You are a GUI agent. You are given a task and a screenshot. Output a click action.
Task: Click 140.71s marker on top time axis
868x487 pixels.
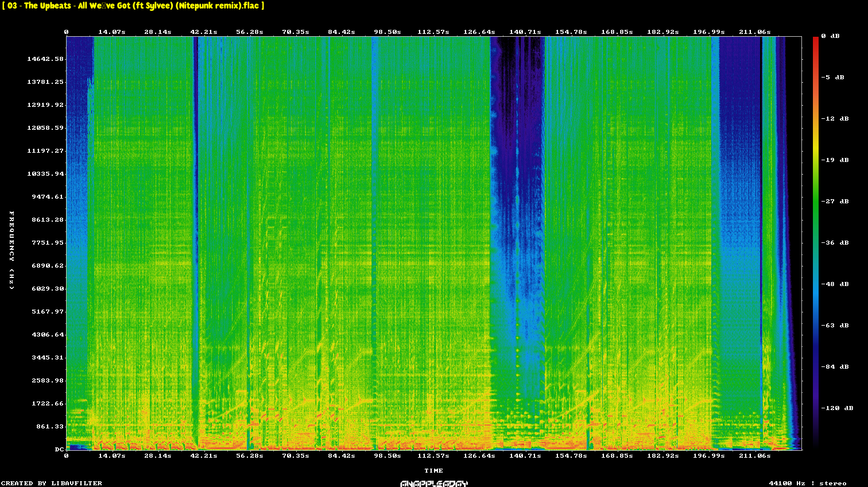click(x=525, y=32)
